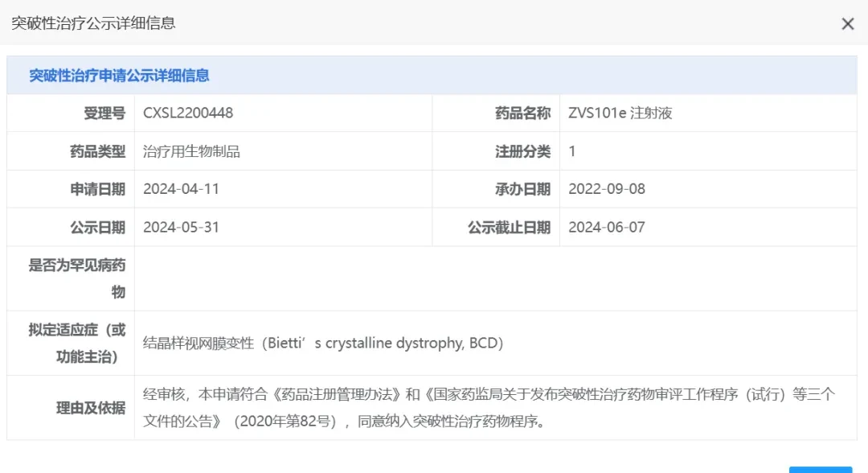The image size is (868, 473).
Task: Click the 是否为罕见病药物 field label
Action: pos(77,278)
